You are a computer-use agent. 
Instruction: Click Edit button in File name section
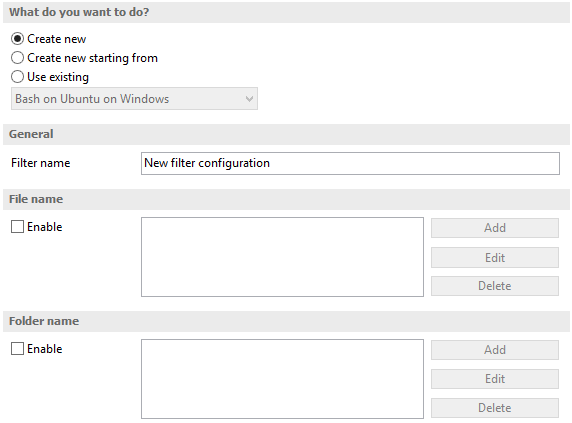(x=495, y=257)
